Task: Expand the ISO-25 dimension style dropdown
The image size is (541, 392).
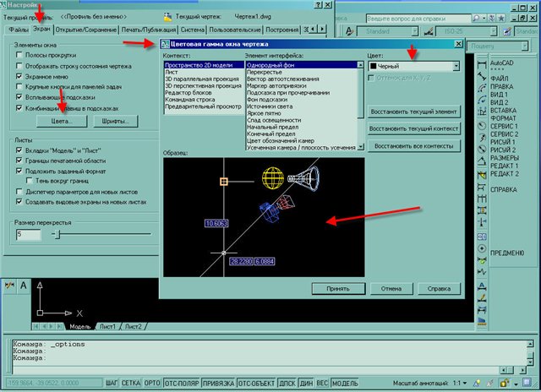Action: (494, 31)
